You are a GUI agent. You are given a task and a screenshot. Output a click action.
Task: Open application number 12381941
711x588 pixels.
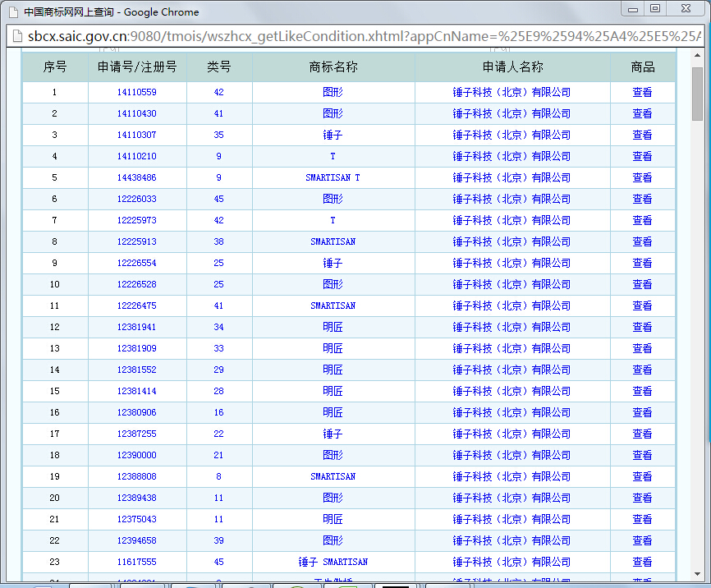pyautogui.click(x=137, y=327)
